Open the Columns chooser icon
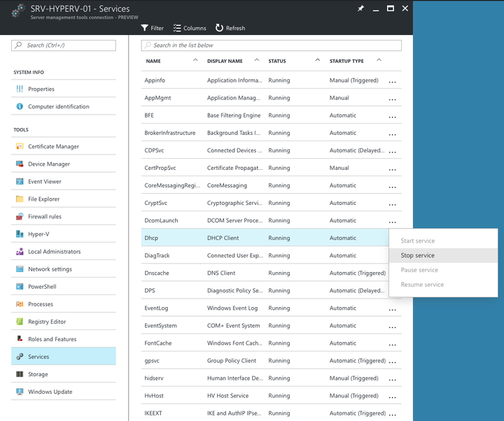The height and width of the screenshot is (421, 504). 177,28
